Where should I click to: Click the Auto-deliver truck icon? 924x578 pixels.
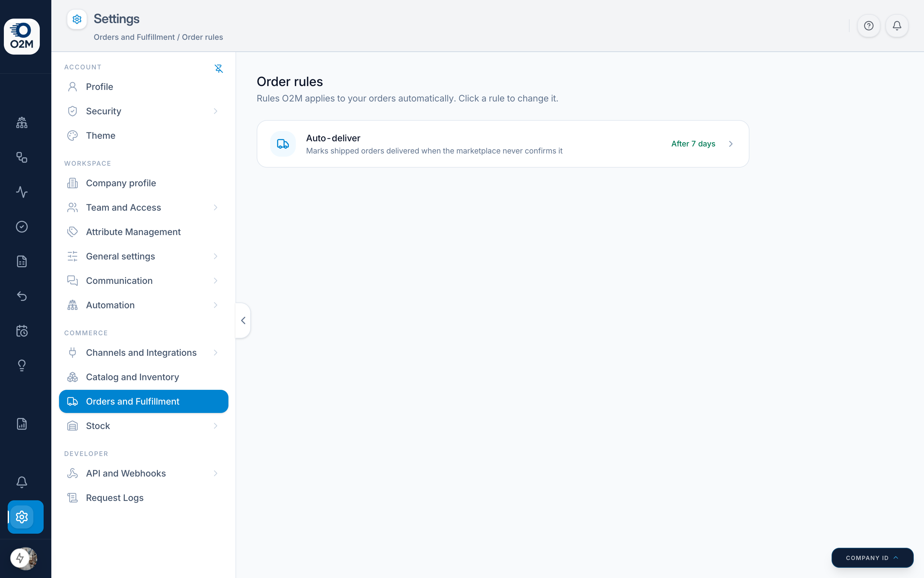283,144
